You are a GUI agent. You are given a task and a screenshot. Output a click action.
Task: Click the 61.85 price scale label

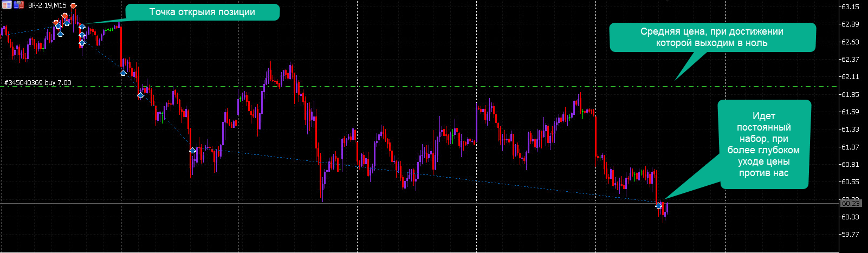point(850,94)
